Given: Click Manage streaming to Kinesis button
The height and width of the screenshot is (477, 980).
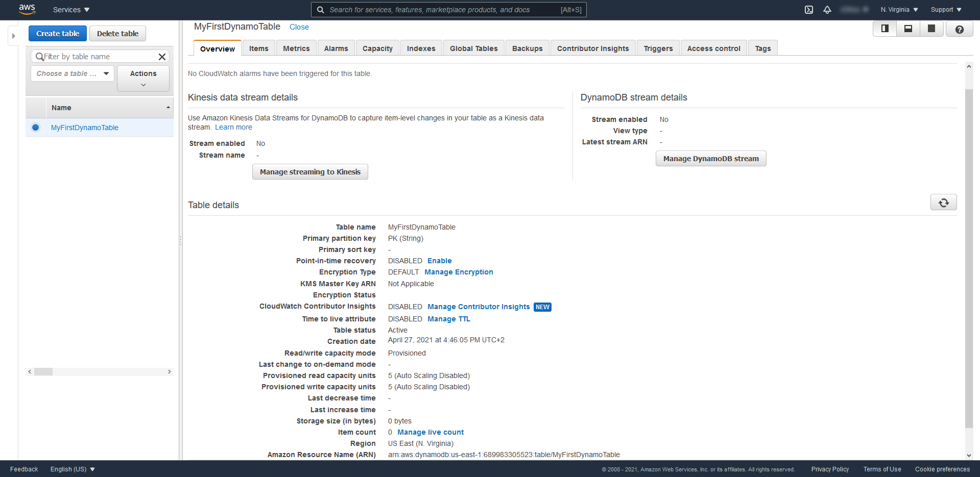Looking at the screenshot, I should coord(310,172).
